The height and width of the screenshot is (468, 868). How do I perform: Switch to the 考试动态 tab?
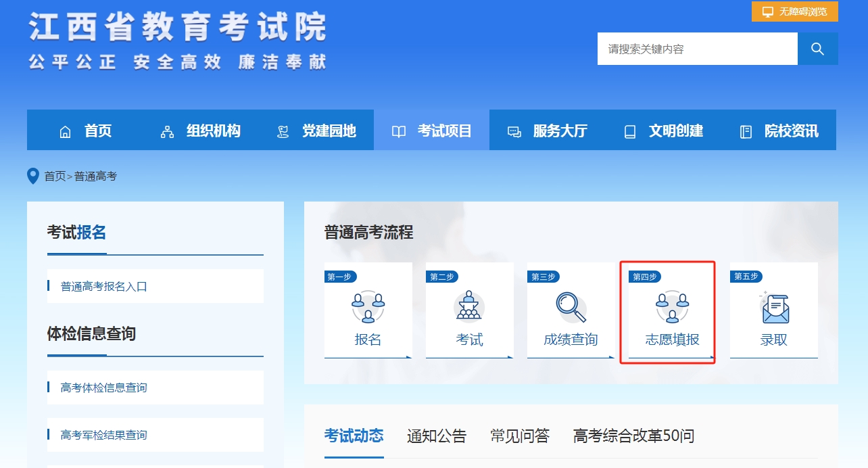[354, 436]
